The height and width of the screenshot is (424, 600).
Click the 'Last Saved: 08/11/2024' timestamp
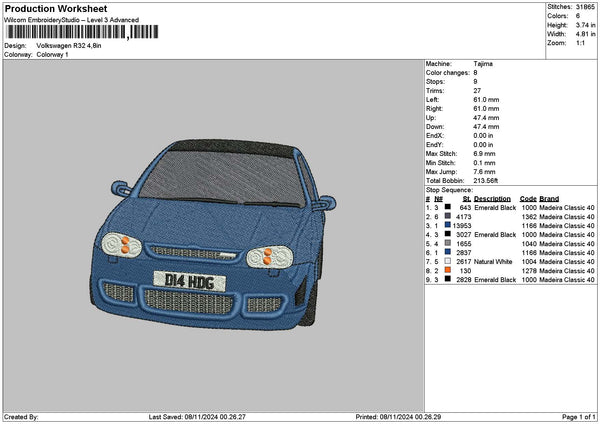[x=197, y=417]
